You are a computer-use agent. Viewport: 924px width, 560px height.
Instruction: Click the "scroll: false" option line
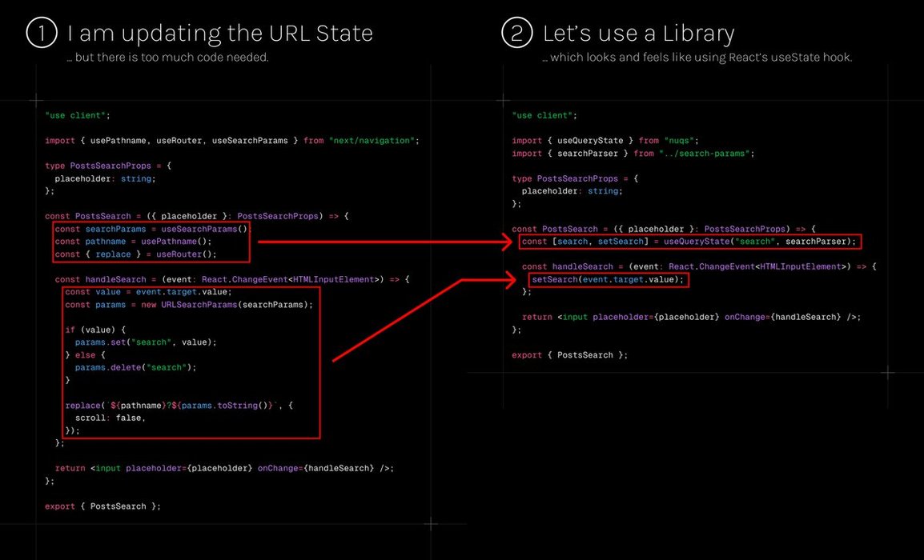point(110,418)
